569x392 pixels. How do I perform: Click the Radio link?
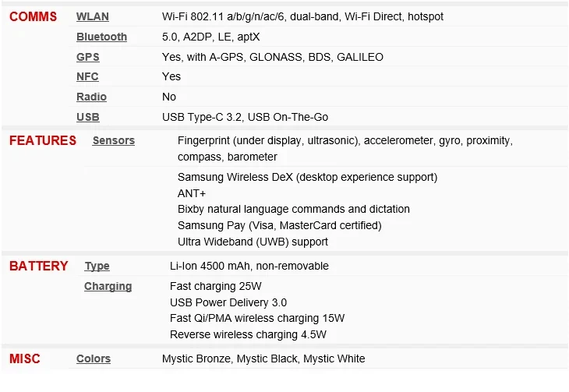point(91,97)
